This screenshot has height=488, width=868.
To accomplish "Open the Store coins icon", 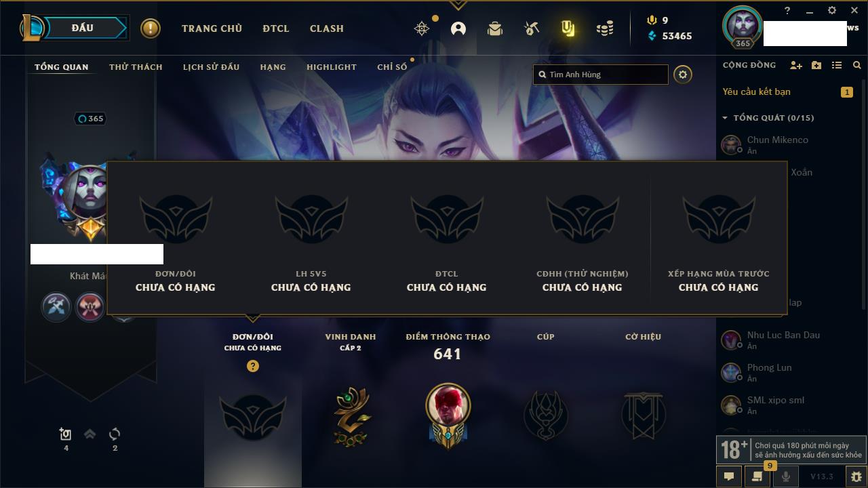I will click(605, 28).
